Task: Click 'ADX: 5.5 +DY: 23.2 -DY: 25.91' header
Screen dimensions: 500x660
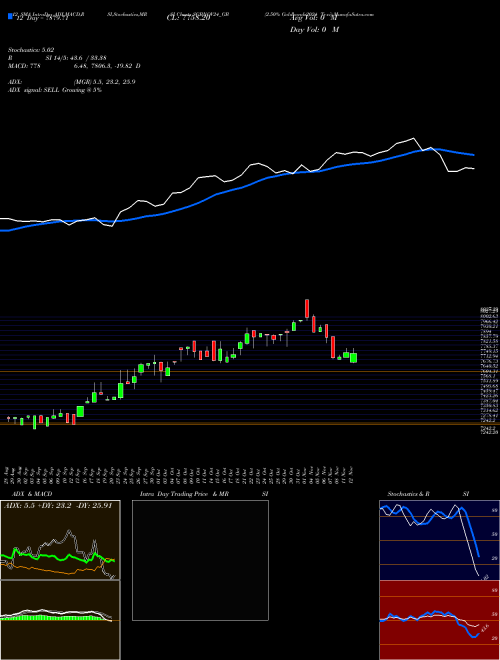Action: 58,506
